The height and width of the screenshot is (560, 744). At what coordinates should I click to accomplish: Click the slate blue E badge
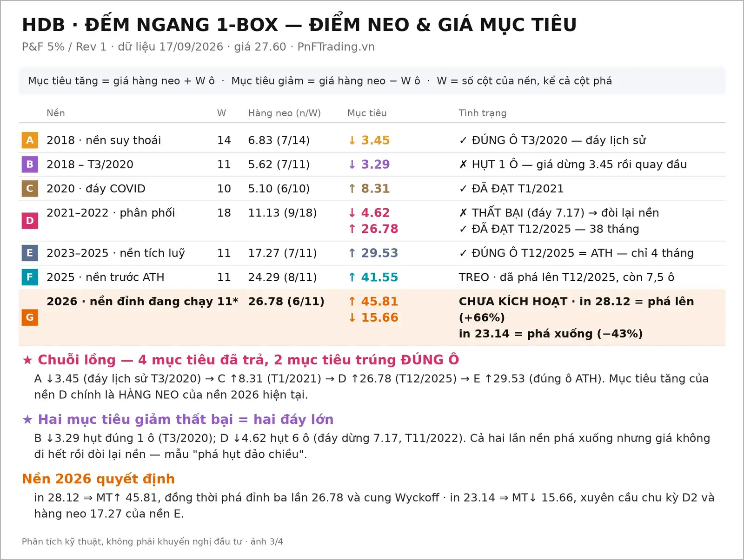[30, 253]
